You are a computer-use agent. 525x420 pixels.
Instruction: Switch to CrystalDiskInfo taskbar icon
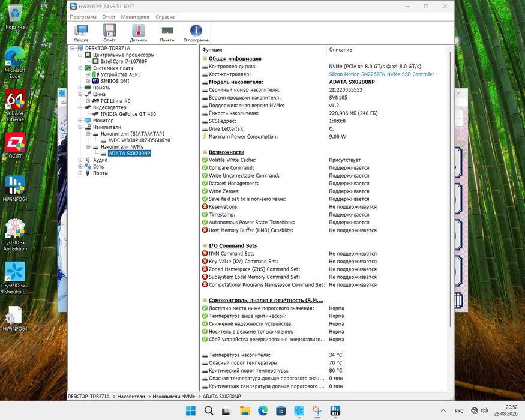tap(299, 410)
